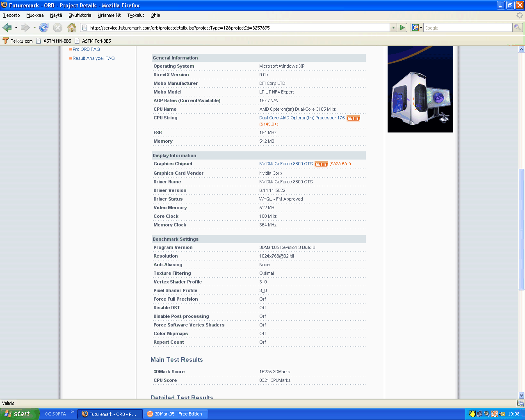This screenshot has height=420, width=525.
Task: Click the 'AMD Opteron(tm) Dual-Core 3105 MHz' text
Action: coord(297,109)
